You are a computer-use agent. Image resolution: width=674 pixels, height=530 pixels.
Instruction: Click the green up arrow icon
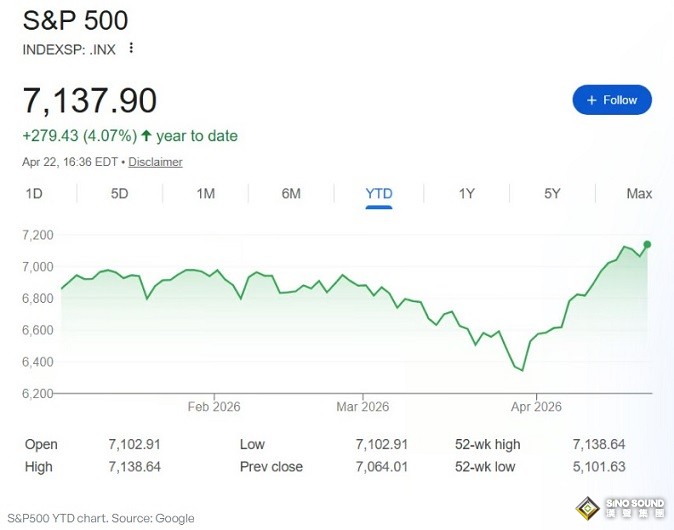tap(147, 136)
